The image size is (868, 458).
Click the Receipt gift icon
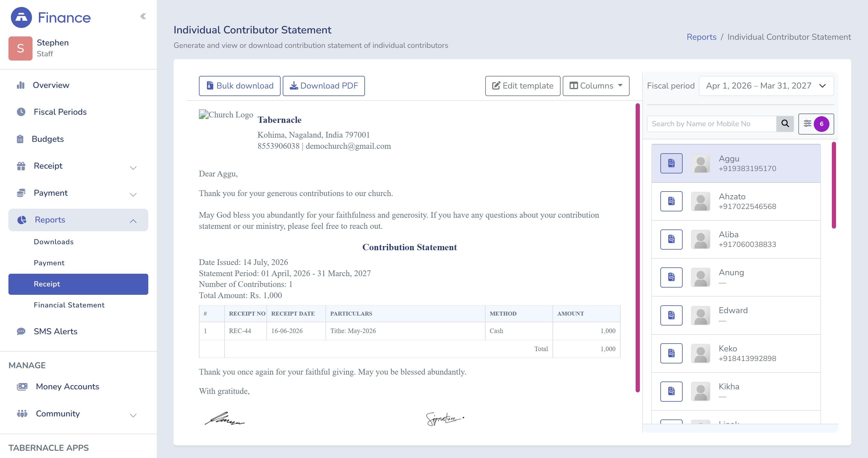tap(21, 166)
